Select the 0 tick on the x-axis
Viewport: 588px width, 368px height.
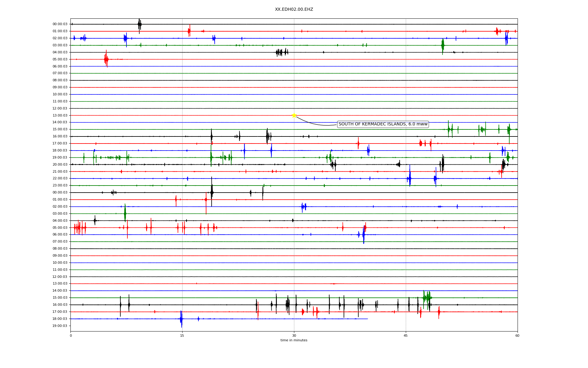pyautogui.click(x=71, y=335)
